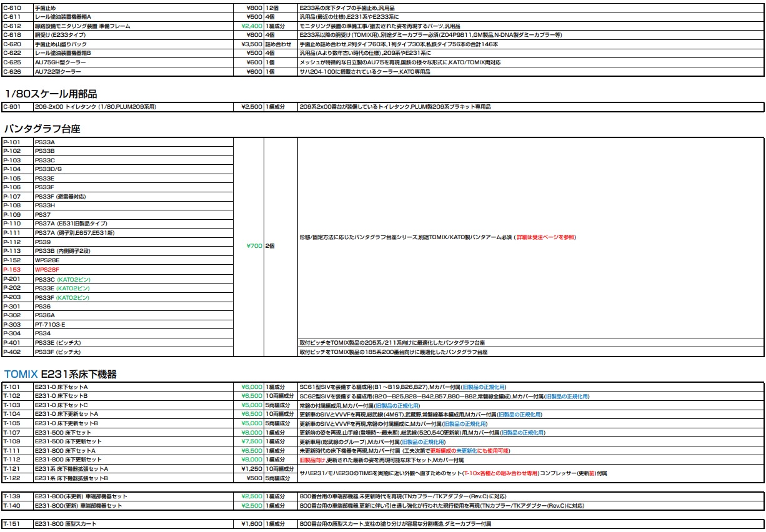Screen dimensions: 766x532
Task: Select the product code cell C-610
Action: (x=12, y=7)
